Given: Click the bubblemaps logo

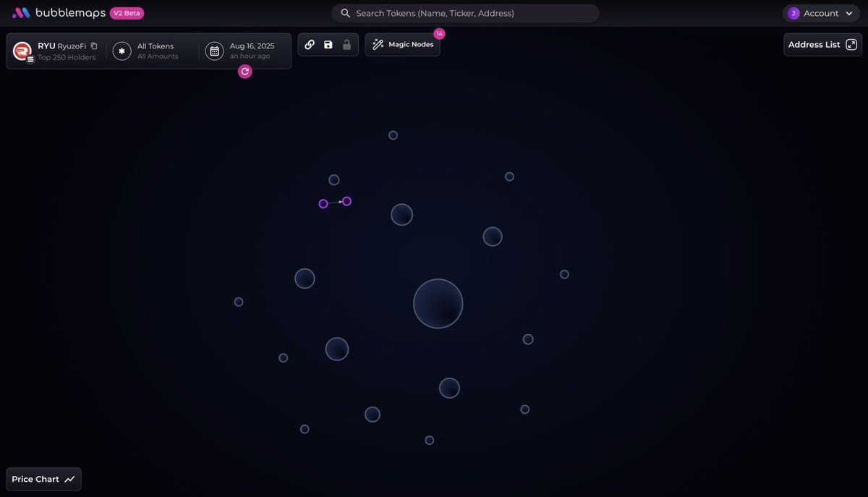Looking at the screenshot, I should (59, 13).
